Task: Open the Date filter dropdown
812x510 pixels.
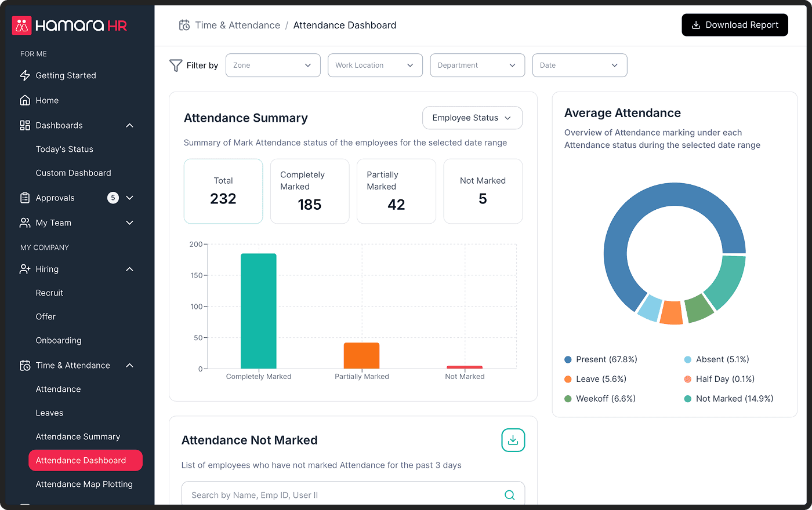Action: point(579,65)
